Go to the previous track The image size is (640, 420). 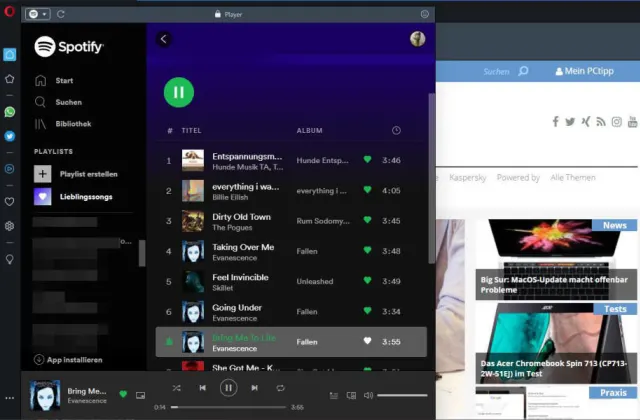click(x=202, y=387)
